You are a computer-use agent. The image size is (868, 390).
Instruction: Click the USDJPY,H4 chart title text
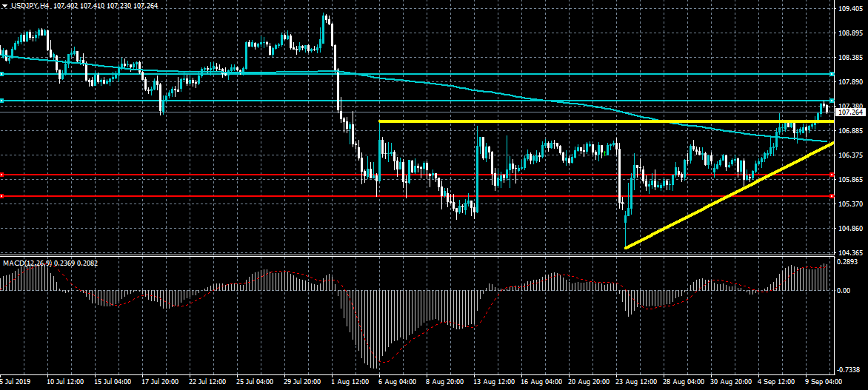30,5
